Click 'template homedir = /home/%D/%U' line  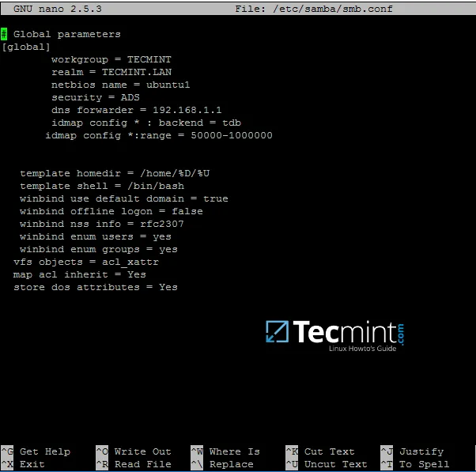point(115,174)
